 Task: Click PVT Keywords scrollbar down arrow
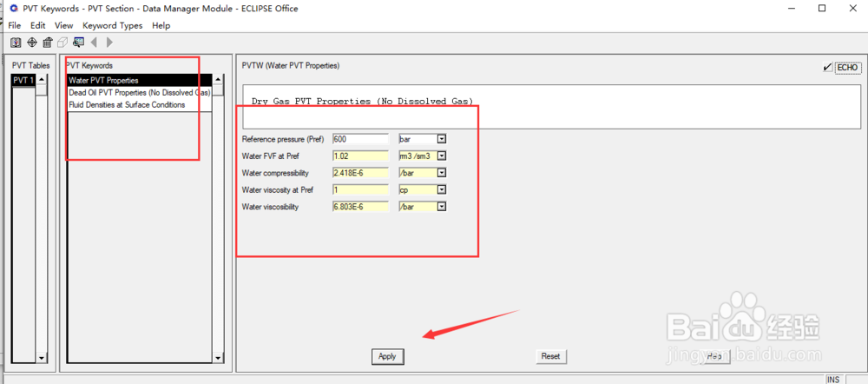pyautogui.click(x=220, y=358)
